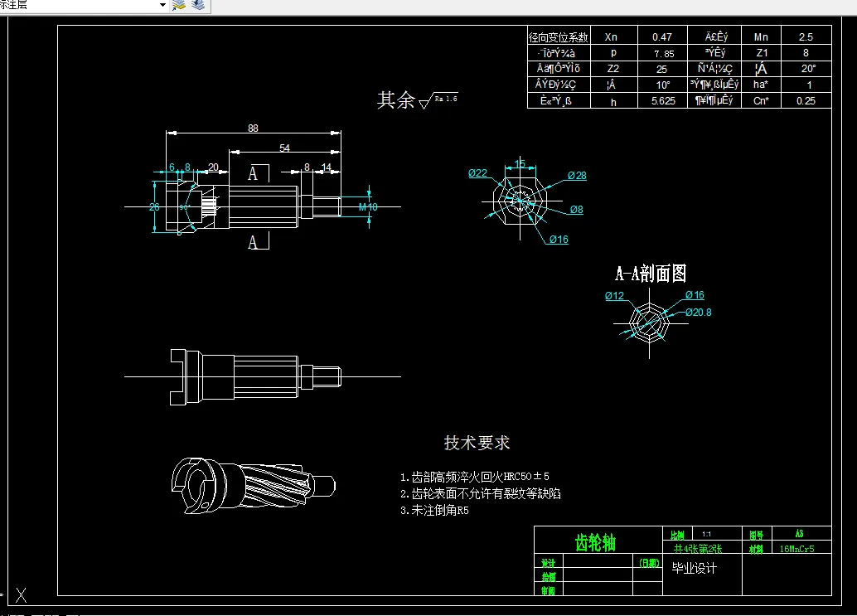This screenshot has width=857, height=616.
Task: Select the Cn* cell in parameter table
Action: (x=760, y=101)
